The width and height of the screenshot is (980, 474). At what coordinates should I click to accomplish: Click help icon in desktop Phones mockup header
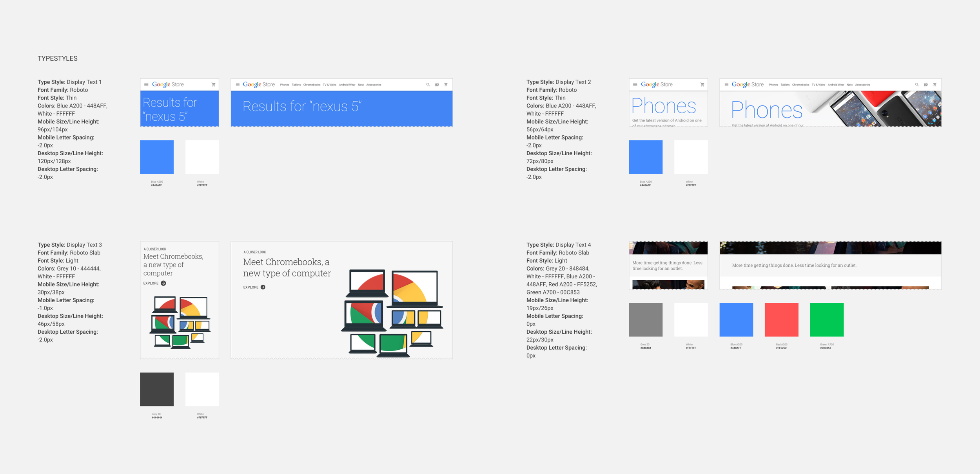tap(926, 85)
